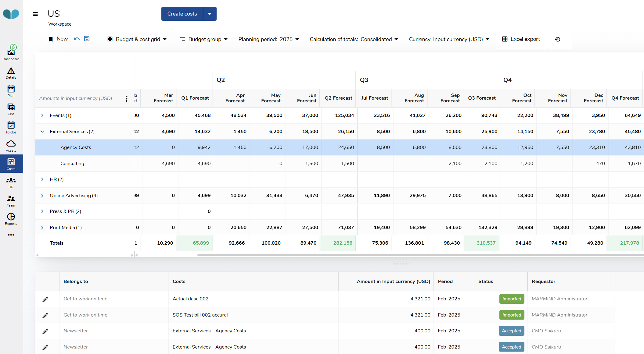This screenshot has width=644, height=354.
Task: Click the Excel export button
Action: 521,39
